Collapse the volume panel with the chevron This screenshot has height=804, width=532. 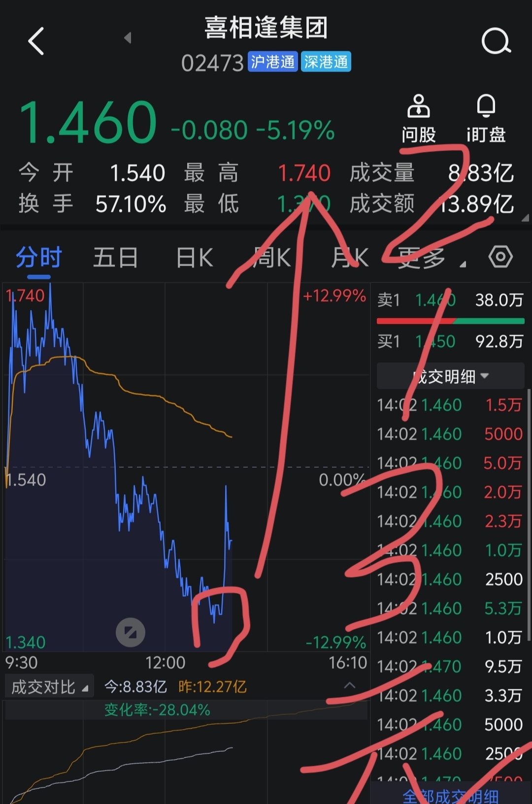coord(350,685)
